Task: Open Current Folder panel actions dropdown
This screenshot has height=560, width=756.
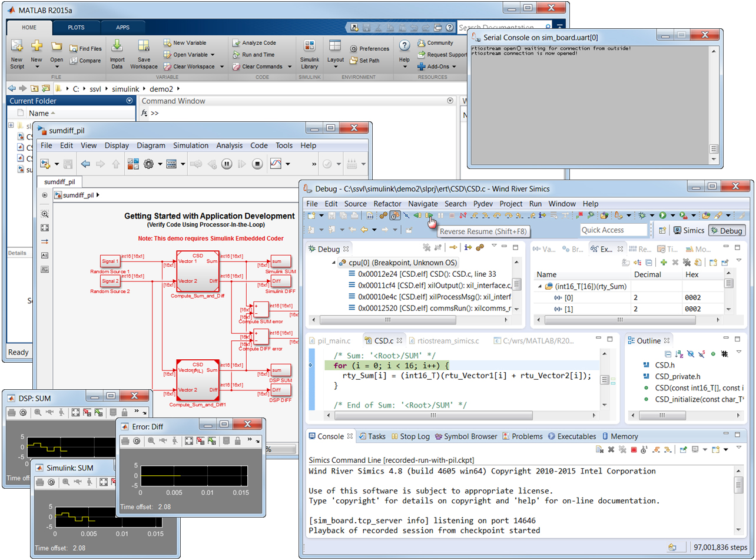Action: pyautogui.click(x=130, y=101)
